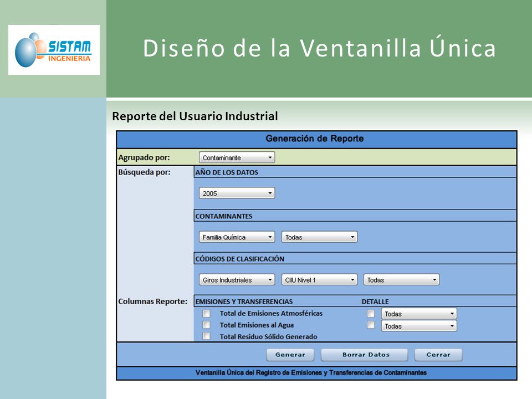Open Todas detail dropdown for Emisiones al Agua
The height and width of the screenshot is (399, 532).
[419, 326]
